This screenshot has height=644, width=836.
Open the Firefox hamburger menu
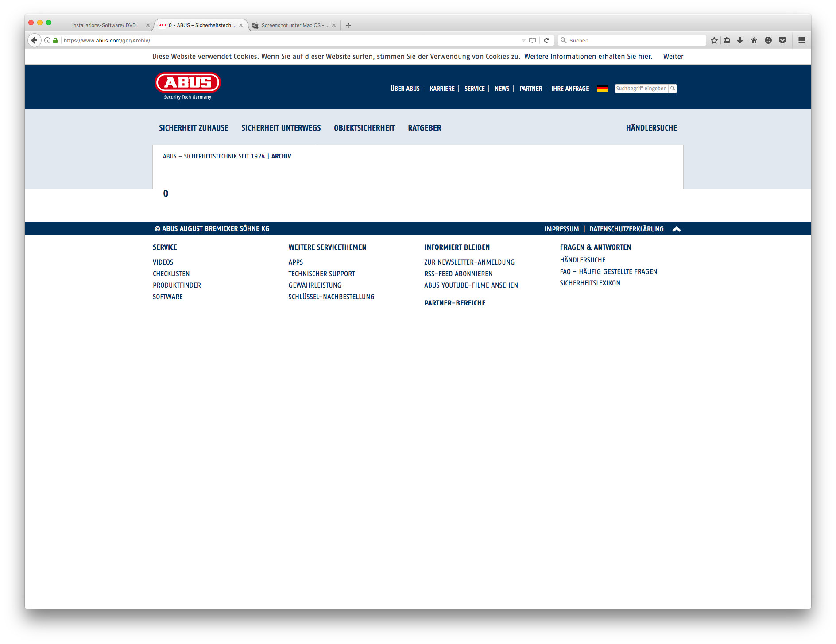[x=801, y=40]
